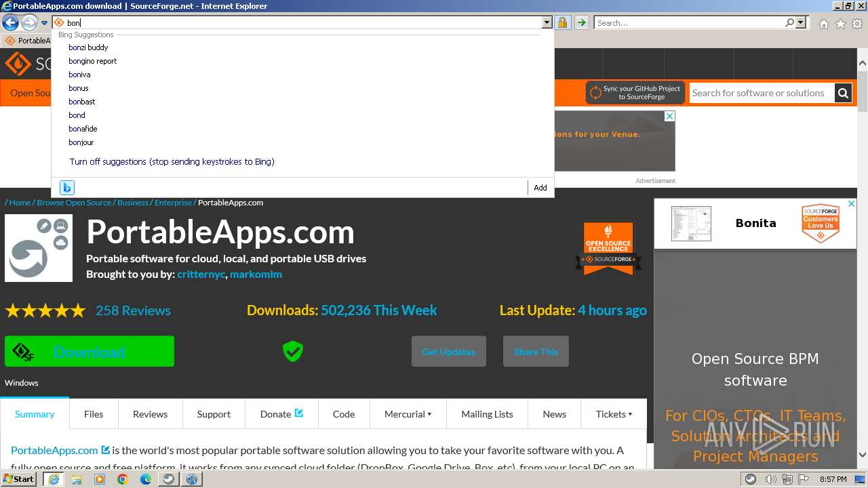The width and height of the screenshot is (868, 488).
Task: Click the SourceForge search field
Action: tap(762, 93)
